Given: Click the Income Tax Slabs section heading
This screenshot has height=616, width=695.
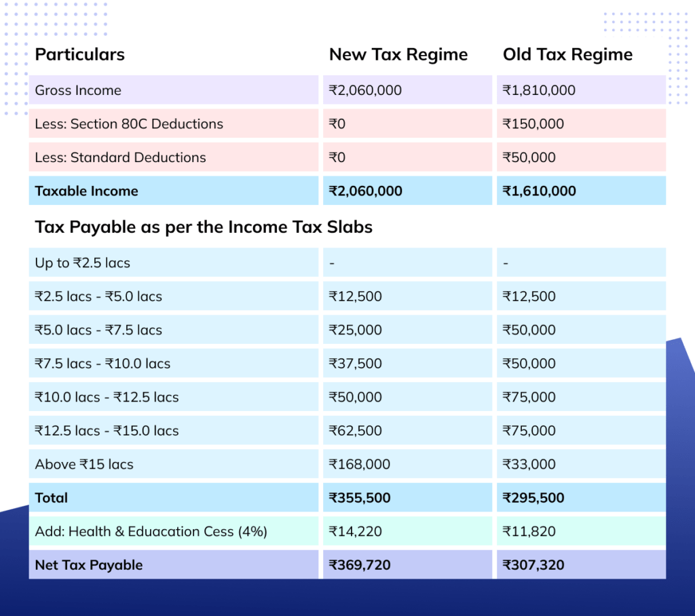Looking at the screenshot, I should coord(202,227).
